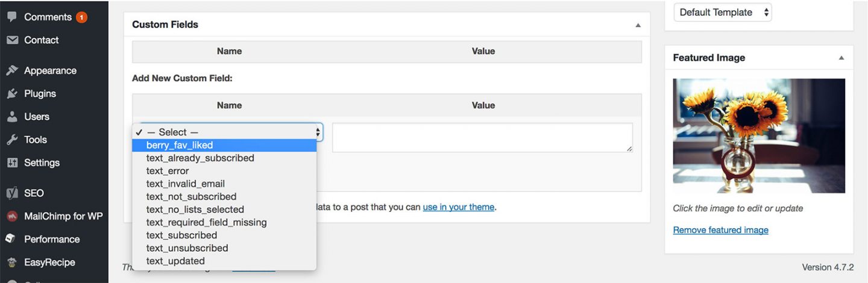Screen dimensions: 868x283
Task: Open the Users person icon
Action: pyautogui.click(x=11, y=116)
